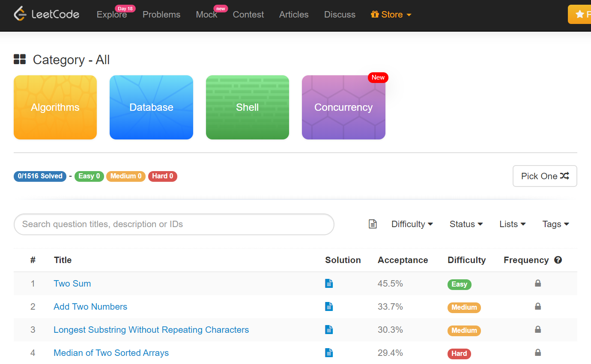This screenshot has width=591, height=364.
Task: Click the 30.3% acceptance value
Action: point(390,330)
